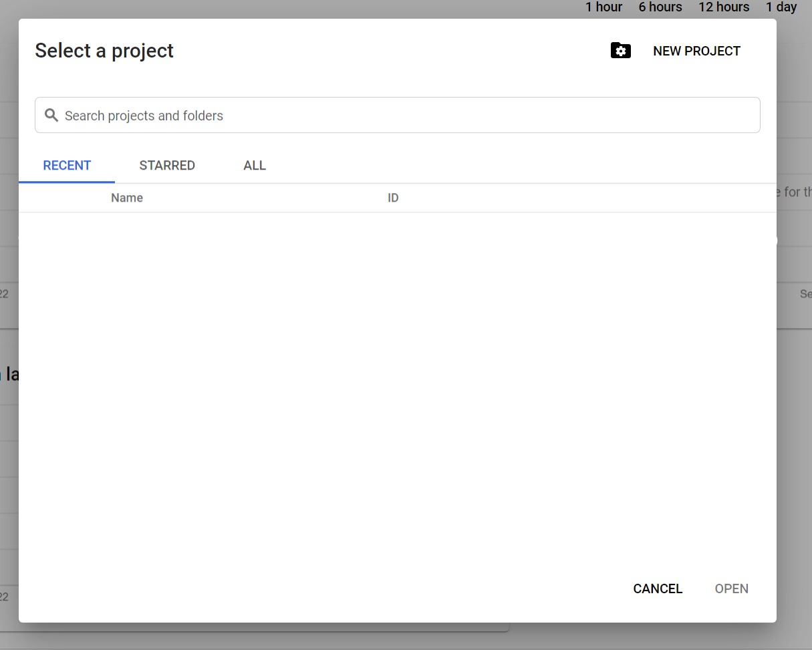The width and height of the screenshot is (812, 650).
Task: Switch to the STARRED tab
Action: tap(167, 166)
